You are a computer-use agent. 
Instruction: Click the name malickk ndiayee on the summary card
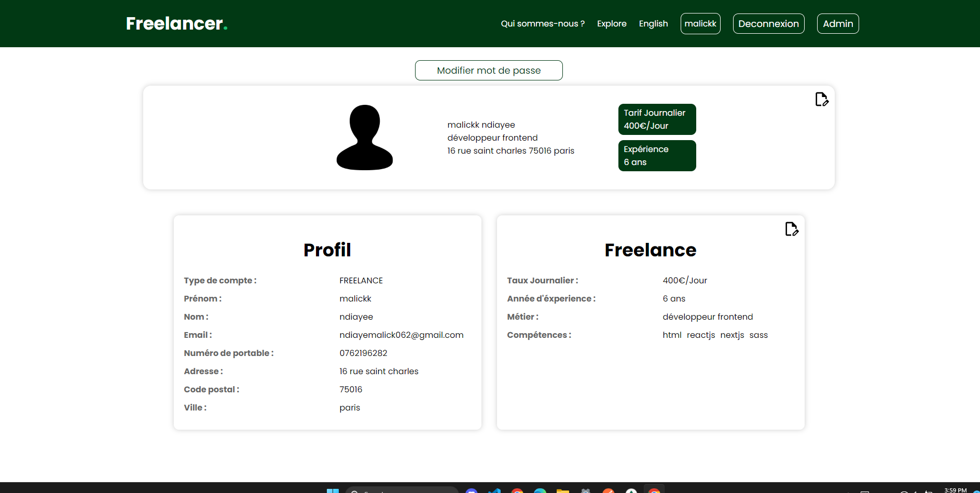(x=481, y=125)
